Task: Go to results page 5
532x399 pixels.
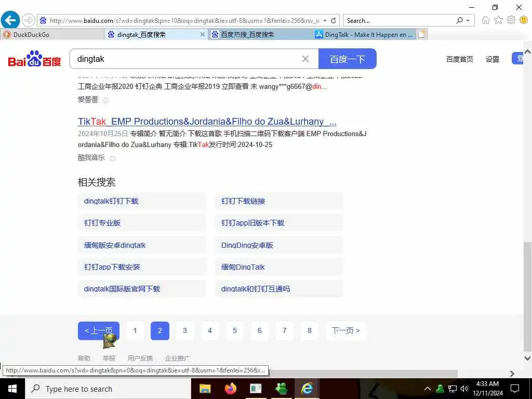Action: [x=235, y=330]
